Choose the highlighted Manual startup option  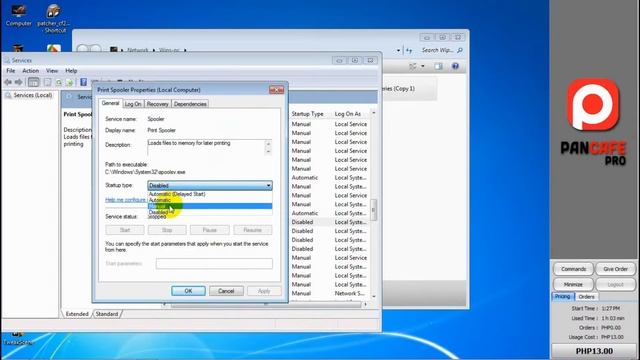pyautogui.click(x=210, y=206)
